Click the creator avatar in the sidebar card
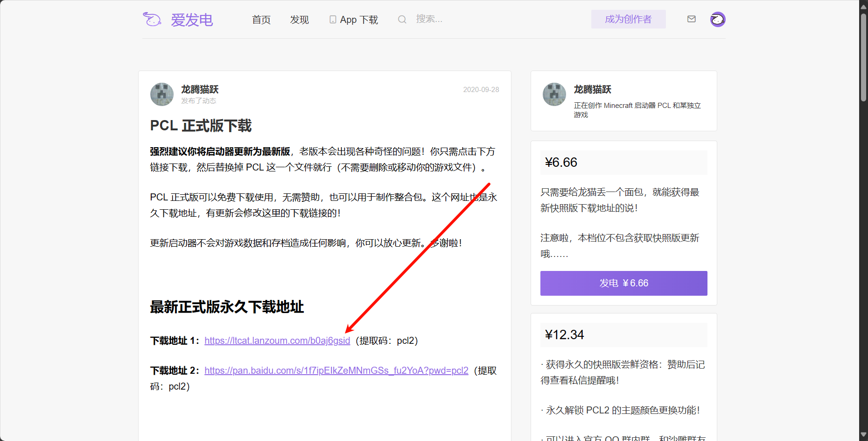The height and width of the screenshot is (441, 868). tap(554, 94)
